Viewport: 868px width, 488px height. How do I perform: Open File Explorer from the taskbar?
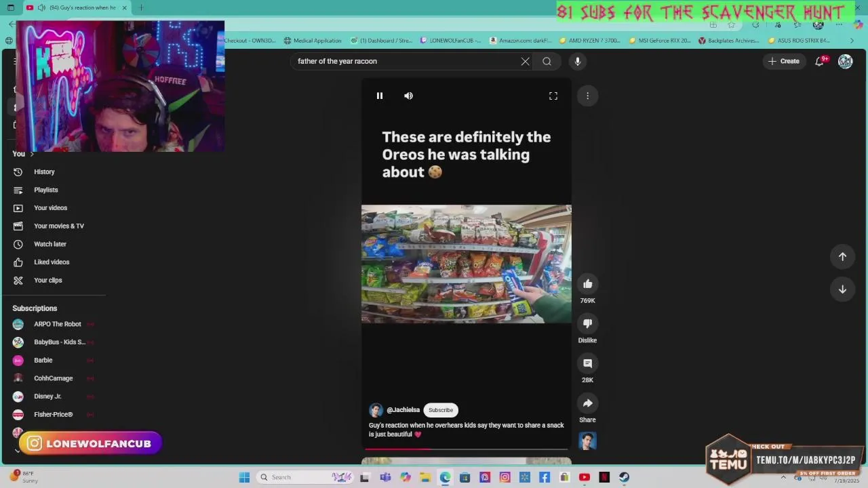[425, 477]
